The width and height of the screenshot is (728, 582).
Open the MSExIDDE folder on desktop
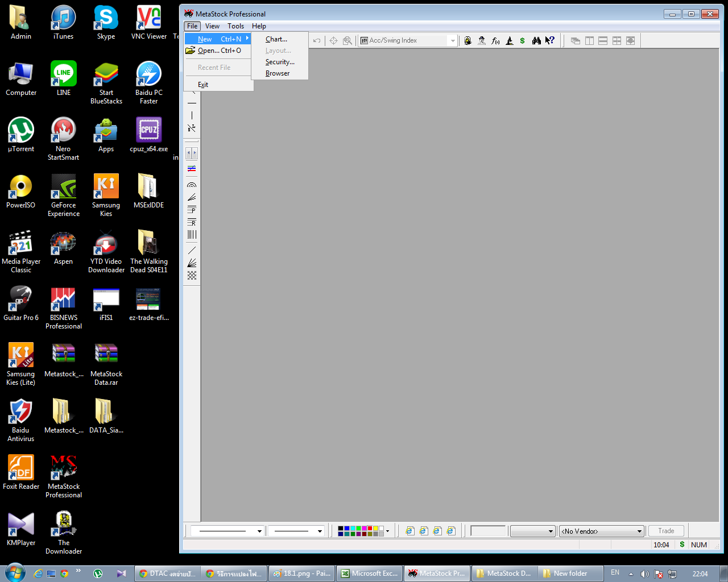pos(148,192)
